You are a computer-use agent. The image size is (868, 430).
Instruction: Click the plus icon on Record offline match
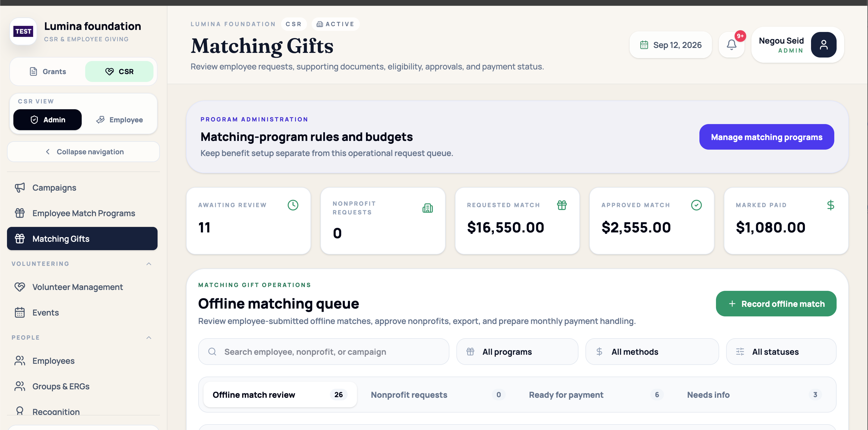tap(732, 304)
